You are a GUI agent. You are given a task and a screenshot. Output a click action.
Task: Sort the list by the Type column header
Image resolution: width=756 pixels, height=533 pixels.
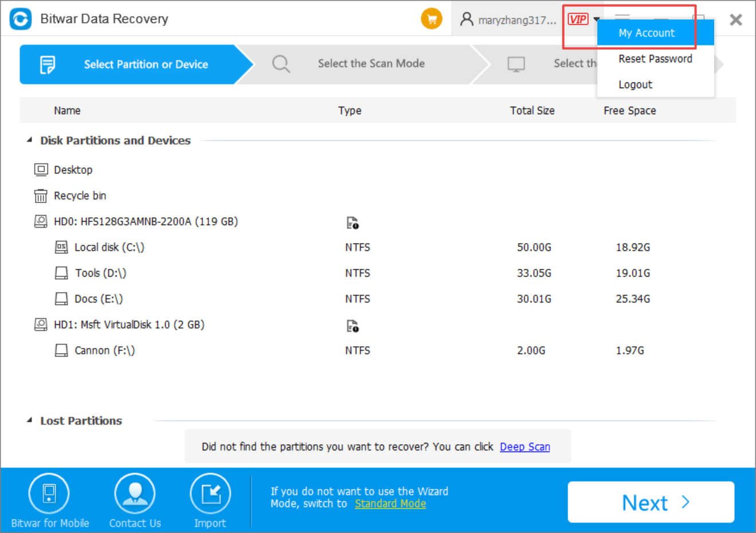click(349, 111)
